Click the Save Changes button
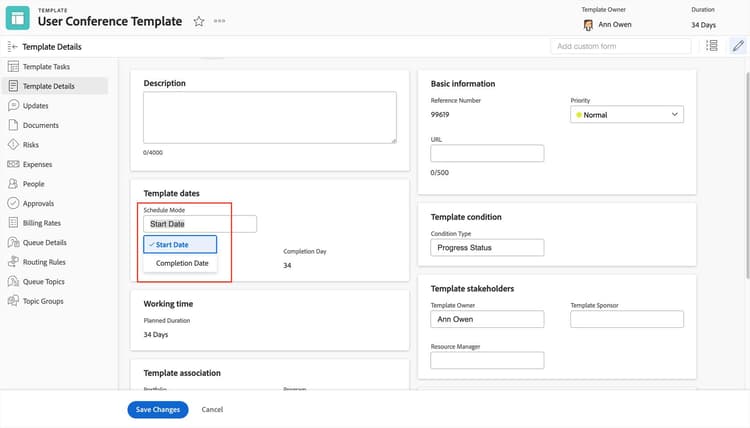 [x=158, y=409]
